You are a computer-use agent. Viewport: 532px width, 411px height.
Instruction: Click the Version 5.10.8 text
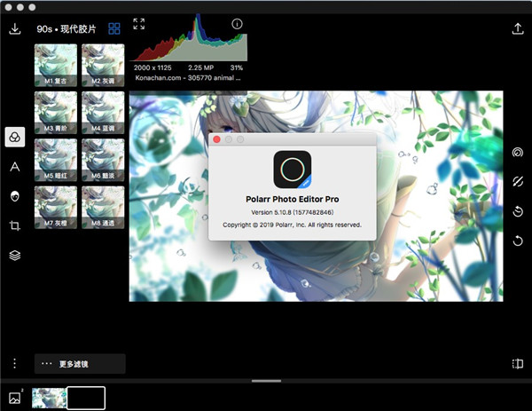tap(292, 212)
